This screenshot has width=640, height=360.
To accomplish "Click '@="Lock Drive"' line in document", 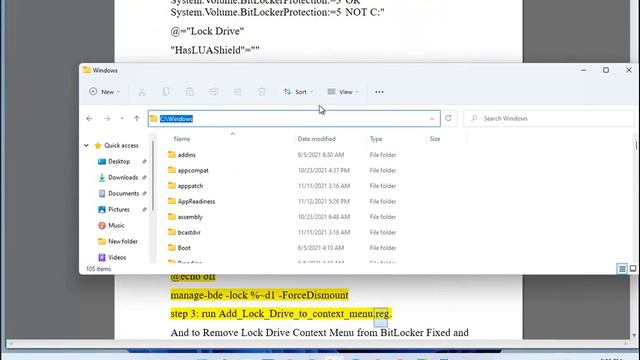I will pyautogui.click(x=207, y=31).
